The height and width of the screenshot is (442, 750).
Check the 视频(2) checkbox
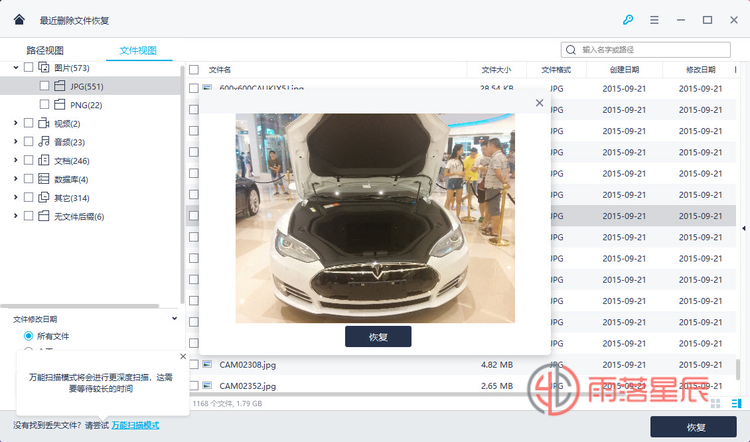tap(29, 123)
